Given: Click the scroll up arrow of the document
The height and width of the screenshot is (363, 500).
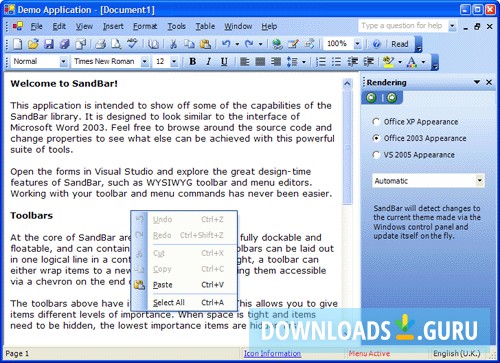Looking at the screenshot, I should (x=347, y=83).
